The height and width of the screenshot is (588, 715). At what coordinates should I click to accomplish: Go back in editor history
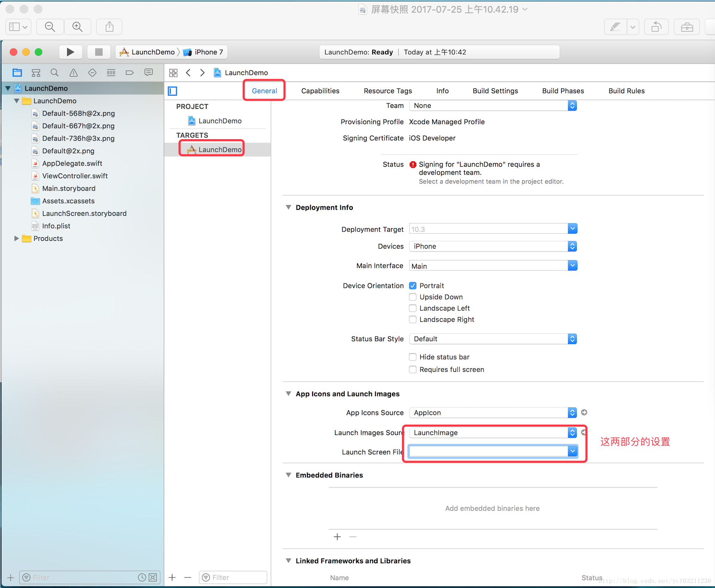[x=188, y=73]
